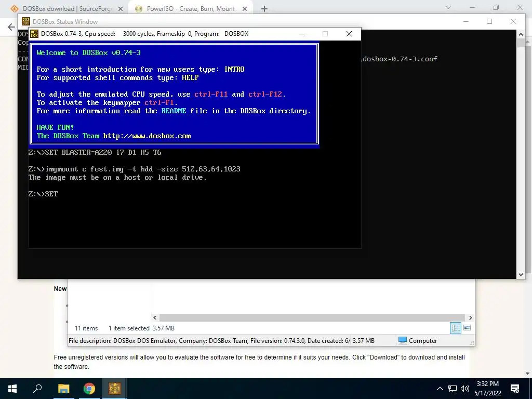Click the explorer scroll left arrow
Screen dimensions: 532x399
[x=155, y=317]
